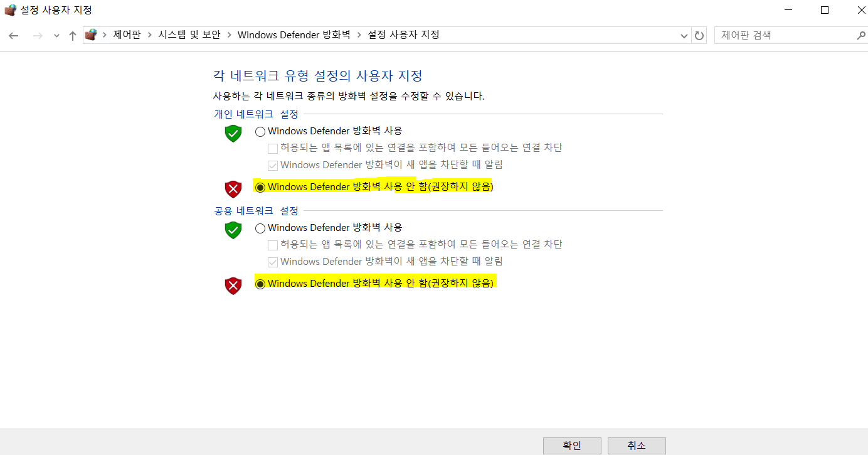
Task: Select 개인 네트워크 방화벽 사용 안 함 radio
Action: [x=260, y=188]
